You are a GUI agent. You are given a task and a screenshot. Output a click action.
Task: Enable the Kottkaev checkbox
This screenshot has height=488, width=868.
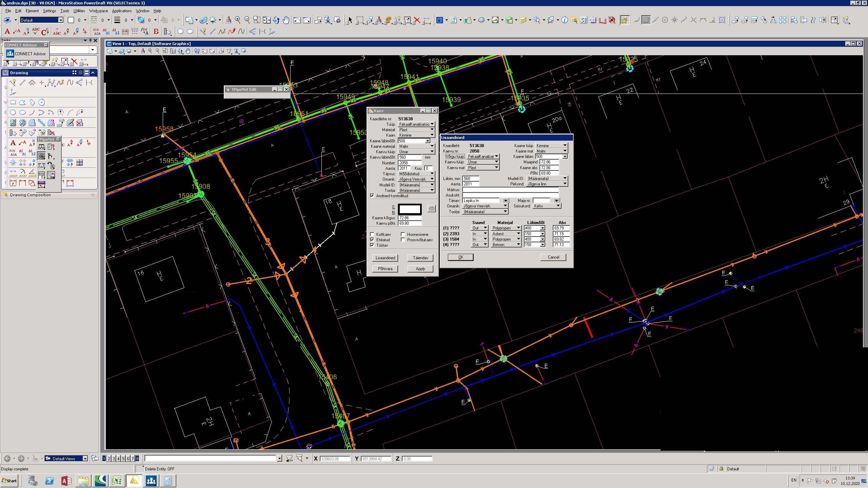pyautogui.click(x=372, y=235)
